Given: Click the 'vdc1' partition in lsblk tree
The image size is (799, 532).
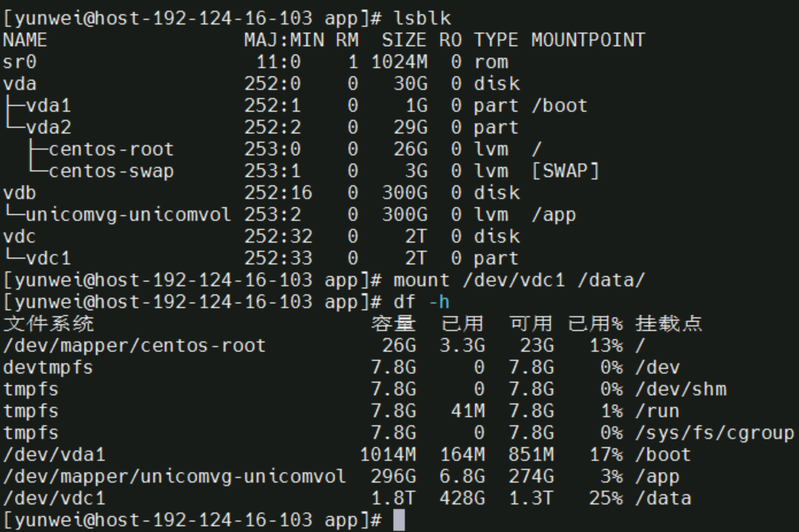Looking at the screenshot, I should tap(48, 259).
